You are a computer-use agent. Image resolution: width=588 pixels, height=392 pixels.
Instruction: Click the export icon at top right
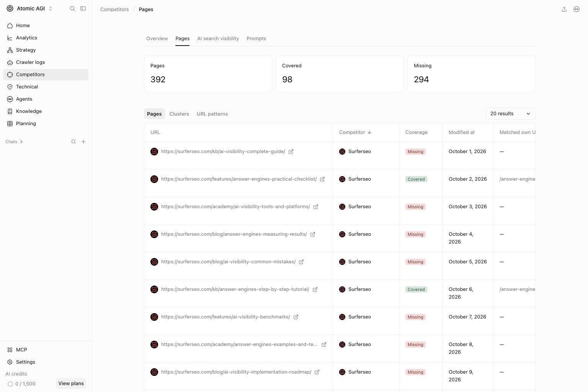[564, 9]
